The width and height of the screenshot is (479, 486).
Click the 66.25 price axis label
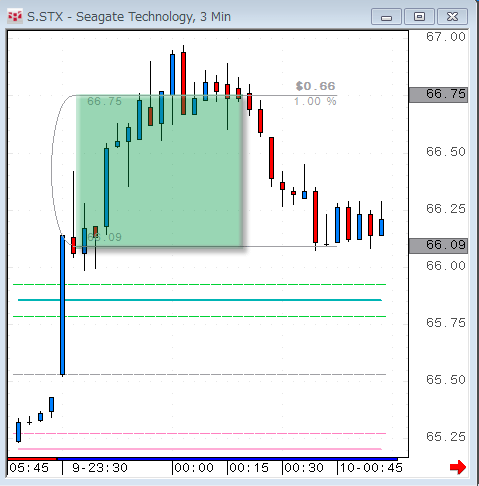click(446, 209)
